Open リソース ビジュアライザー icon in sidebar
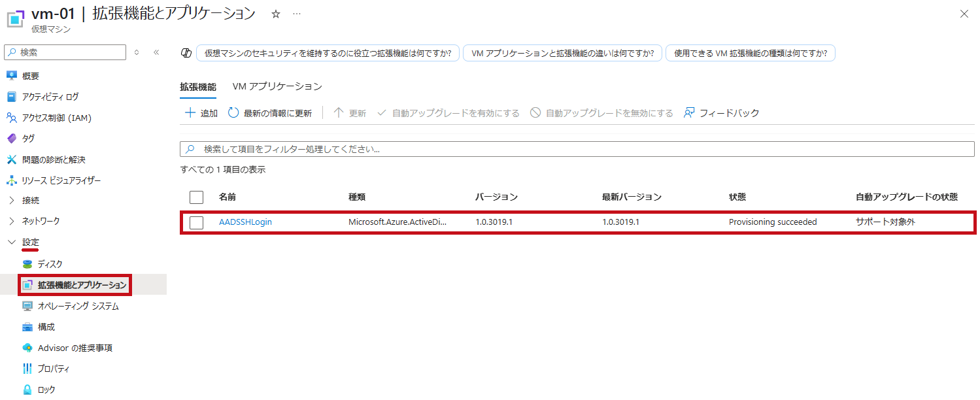The height and width of the screenshot is (400, 980). (x=11, y=180)
